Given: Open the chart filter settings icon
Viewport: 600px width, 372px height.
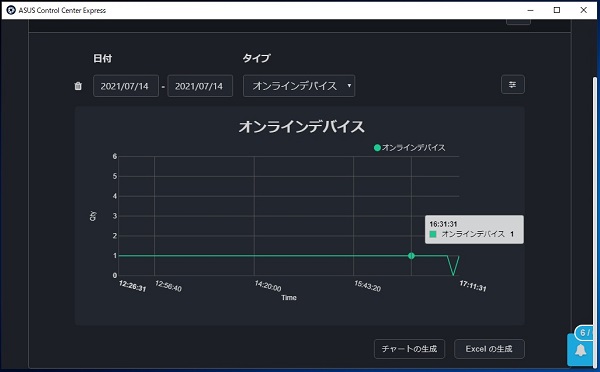Looking at the screenshot, I should [513, 85].
